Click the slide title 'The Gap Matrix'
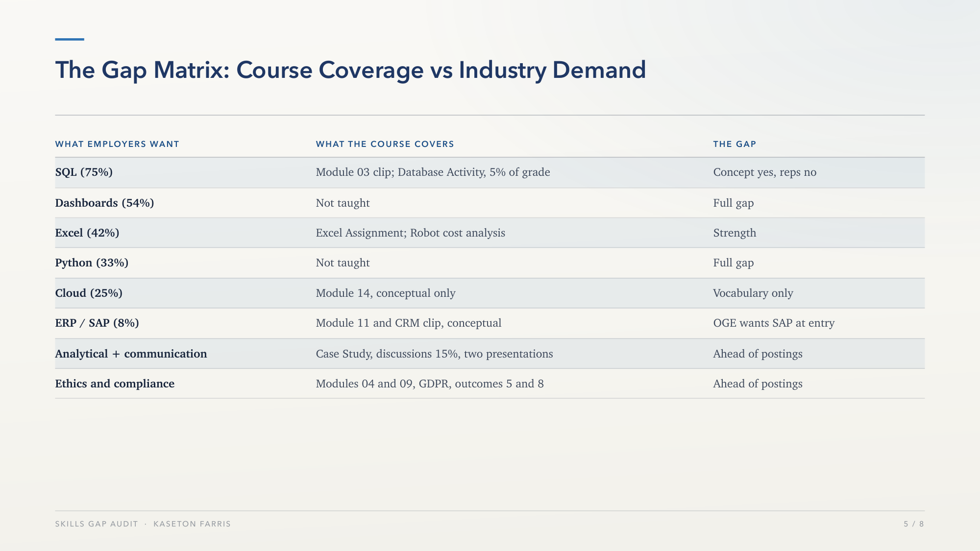The height and width of the screenshot is (551, 980). click(350, 70)
